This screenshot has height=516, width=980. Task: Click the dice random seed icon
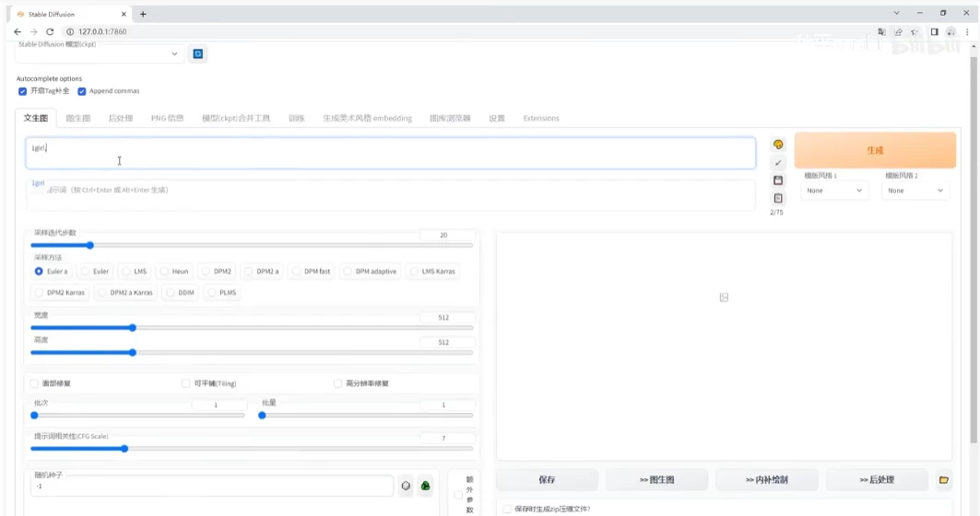(406, 486)
